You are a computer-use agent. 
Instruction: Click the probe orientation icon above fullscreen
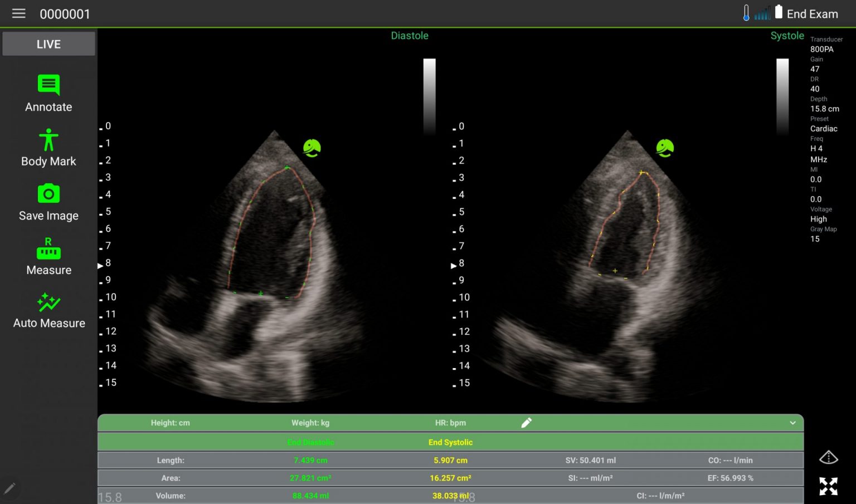(x=828, y=458)
